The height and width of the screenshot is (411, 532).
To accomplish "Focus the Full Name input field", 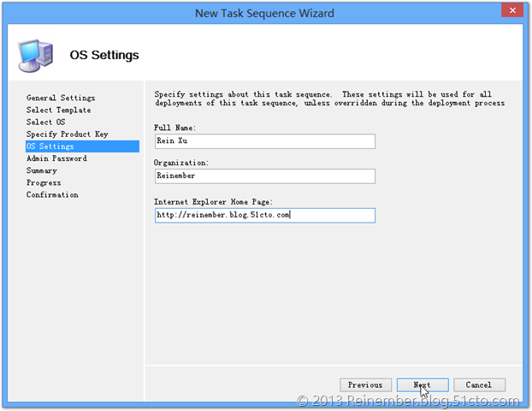I will (265, 141).
